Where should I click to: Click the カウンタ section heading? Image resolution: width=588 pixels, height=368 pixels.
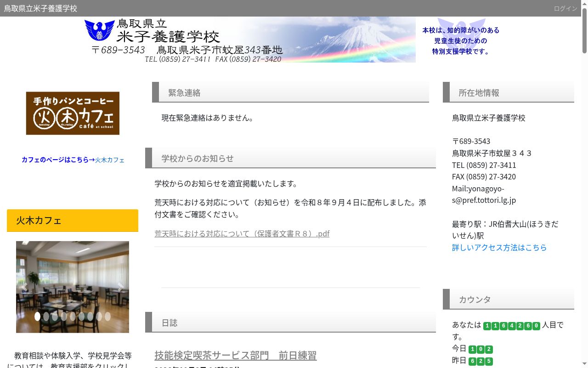point(509,299)
